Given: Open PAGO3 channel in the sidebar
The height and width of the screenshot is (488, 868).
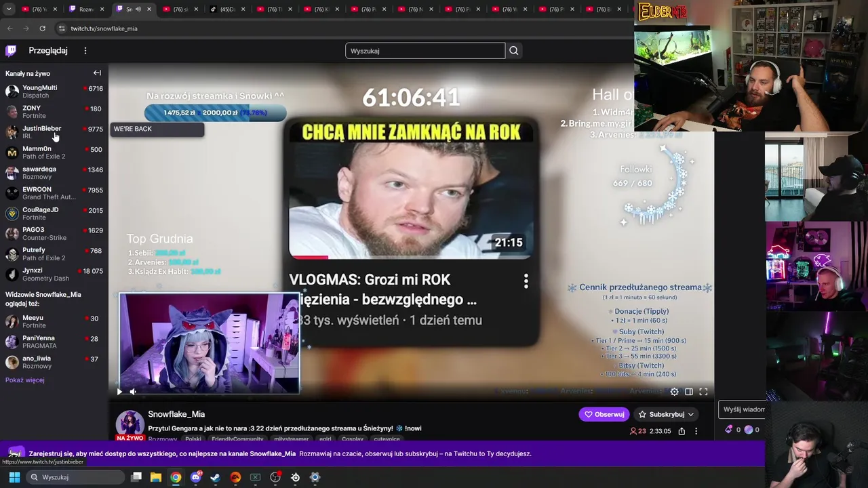Looking at the screenshot, I should [54, 233].
